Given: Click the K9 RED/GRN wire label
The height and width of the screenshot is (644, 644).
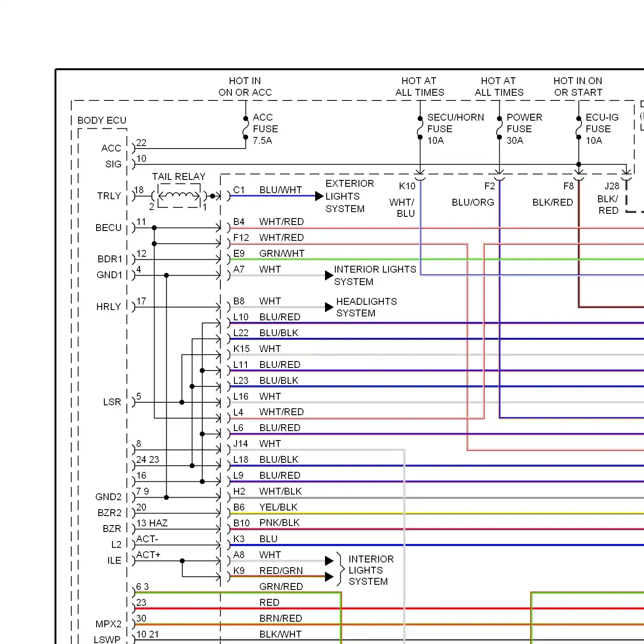Looking at the screenshot, I should [x=268, y=571].
